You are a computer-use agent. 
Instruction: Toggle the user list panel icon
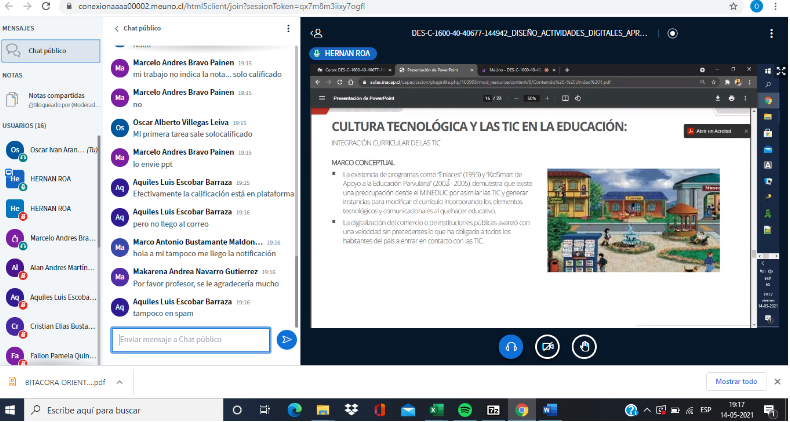(317, 32)
